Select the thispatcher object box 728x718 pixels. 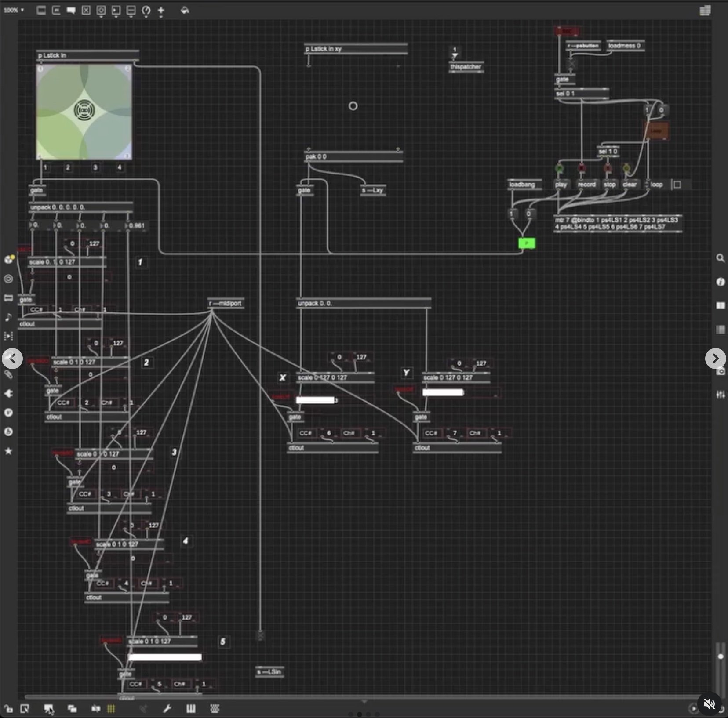(x=466, y=67)
